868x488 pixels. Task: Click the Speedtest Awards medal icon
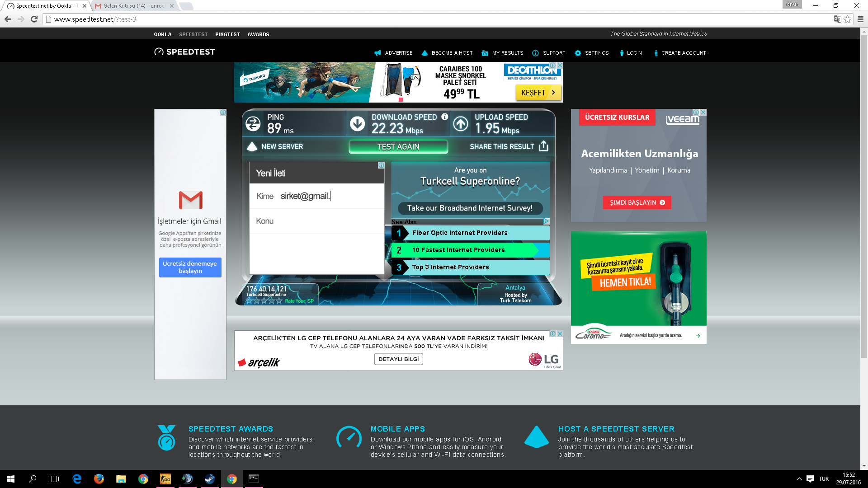(x=166, y=437)
